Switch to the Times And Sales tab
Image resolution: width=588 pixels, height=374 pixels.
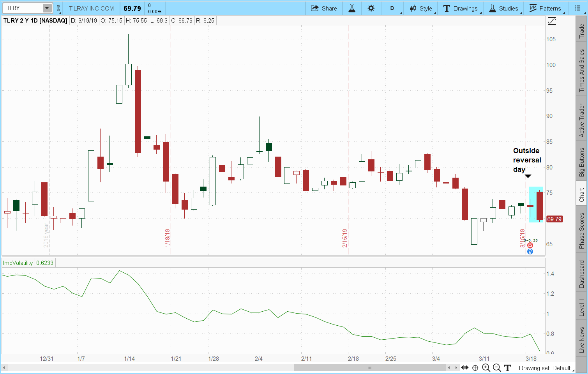pyautogui.click(x=581, y=71)
